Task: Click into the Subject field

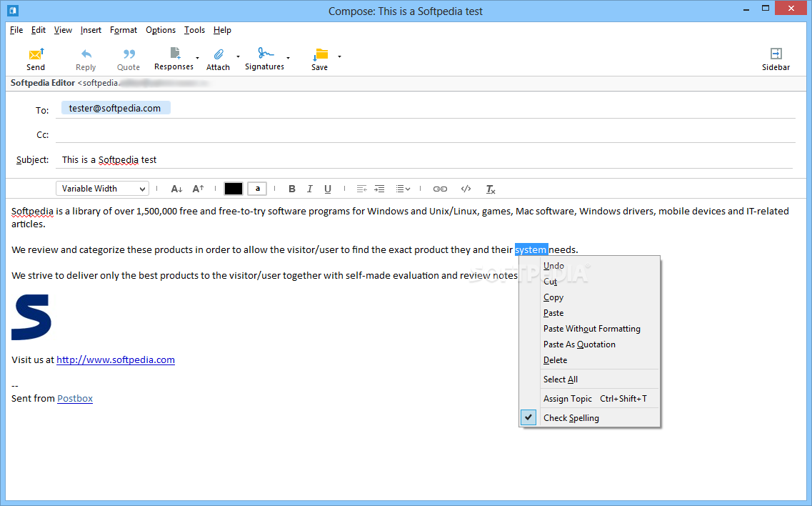Action: (425, 159)
